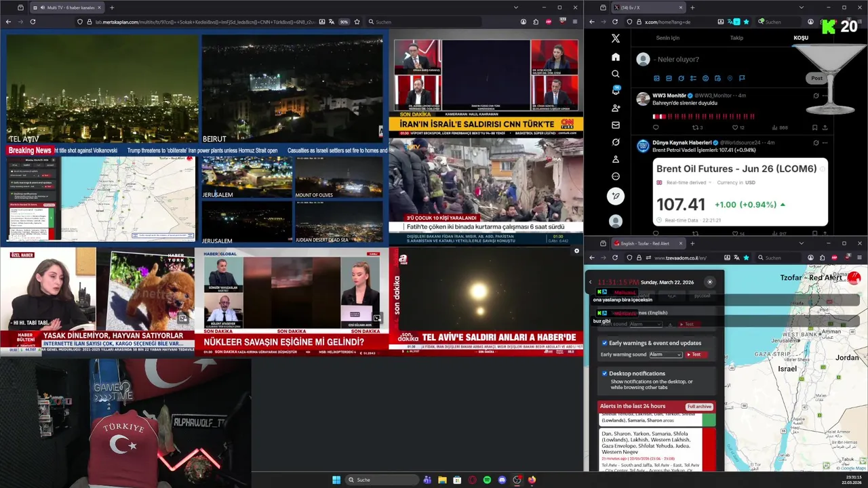
Task: Reply to the WW3 Monitör tweet
Action: tap(656, 127)
